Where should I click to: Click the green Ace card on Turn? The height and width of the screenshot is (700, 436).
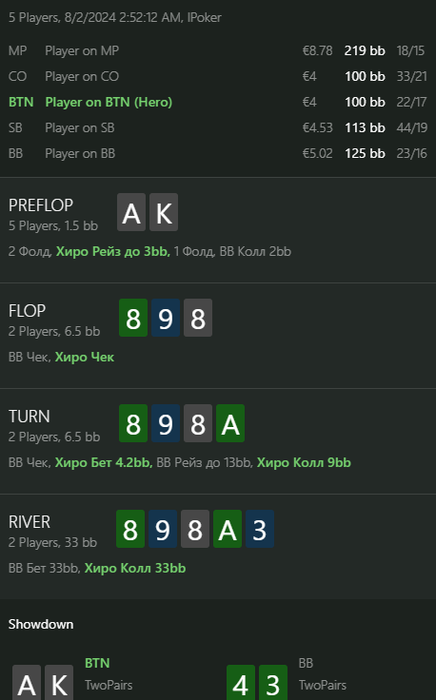(x=230, y=423)
